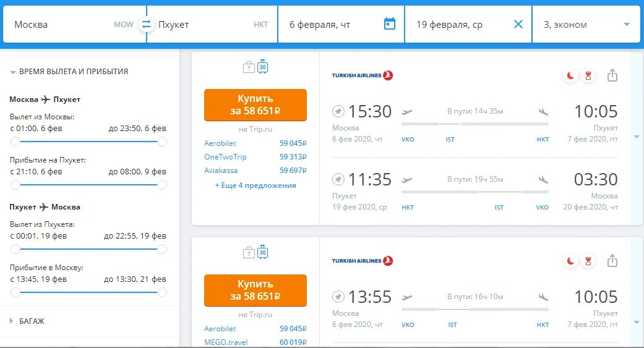The height and width of the screenshot is (348, 644).
Task: Pin the 13:55 Moscow departure flight
Action: [338, 297]
